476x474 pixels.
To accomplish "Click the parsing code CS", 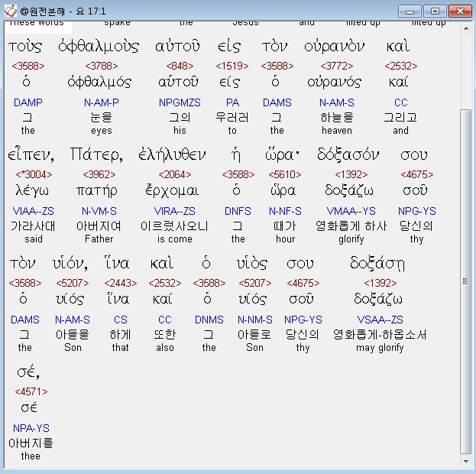I will 121,320.
